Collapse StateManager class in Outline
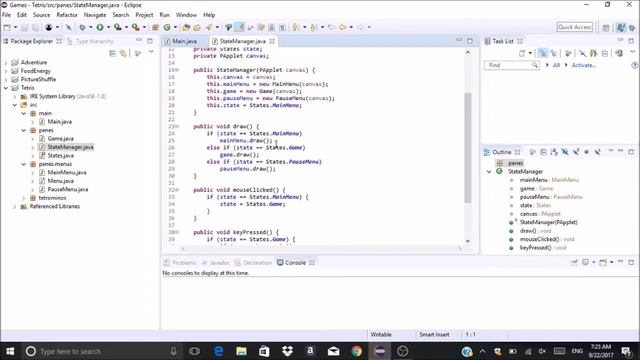The height and width of the screenshot is (360, 640). pyautogui.click(x=489, y=171)
